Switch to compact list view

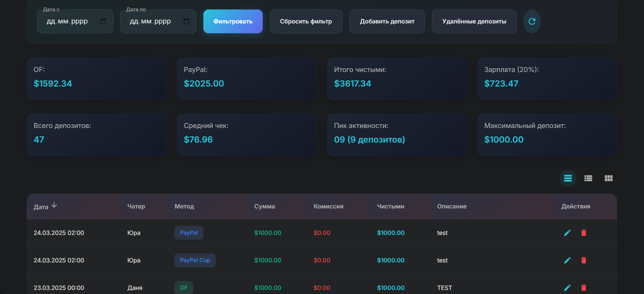(588, 178)
